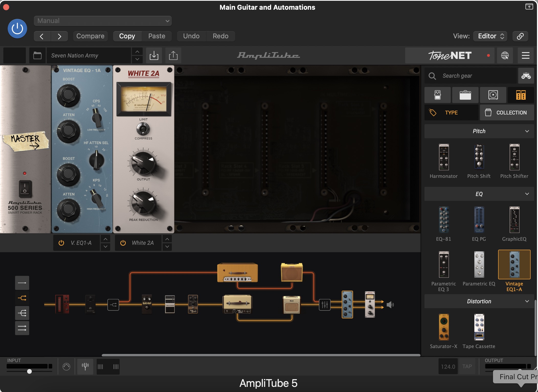This screenshot has height=392, width=538.
Task: Click the Redo button
Action: coord(220,36)
